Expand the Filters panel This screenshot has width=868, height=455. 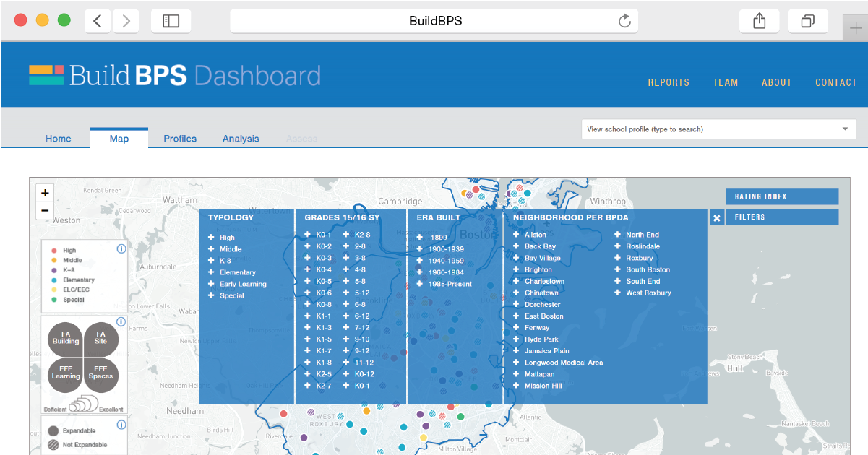click(782, 217)
